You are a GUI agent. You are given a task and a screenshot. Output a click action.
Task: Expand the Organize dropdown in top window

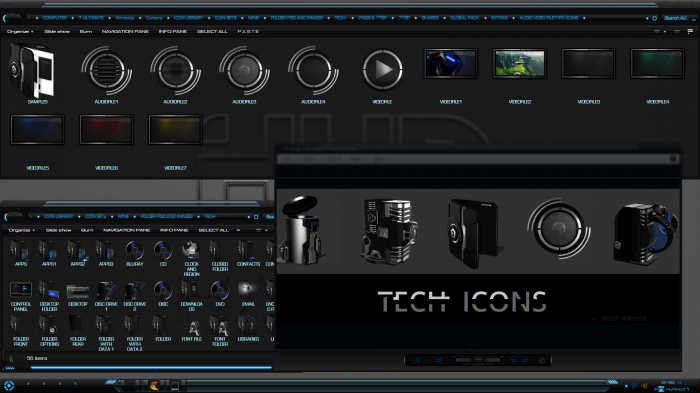coord(20,31)
